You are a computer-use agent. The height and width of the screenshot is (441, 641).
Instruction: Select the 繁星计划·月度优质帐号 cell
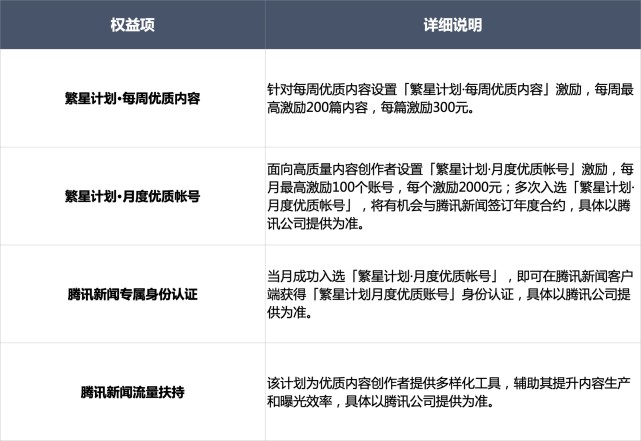[132, 196]
